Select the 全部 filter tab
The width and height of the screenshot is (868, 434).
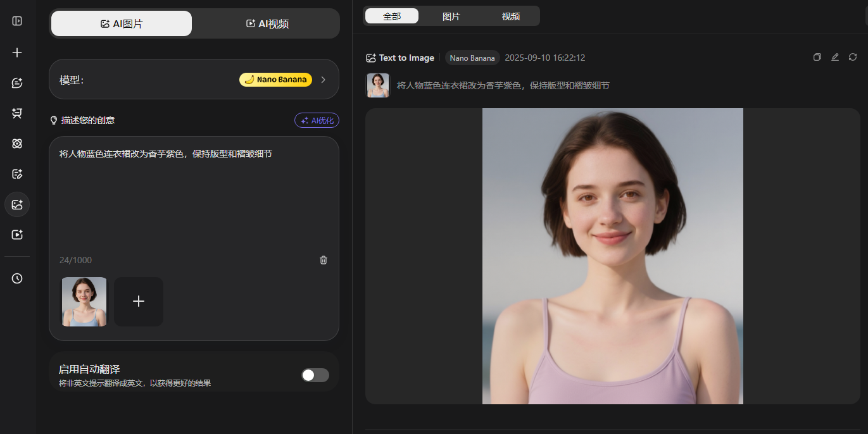click(x=392, y=16)
